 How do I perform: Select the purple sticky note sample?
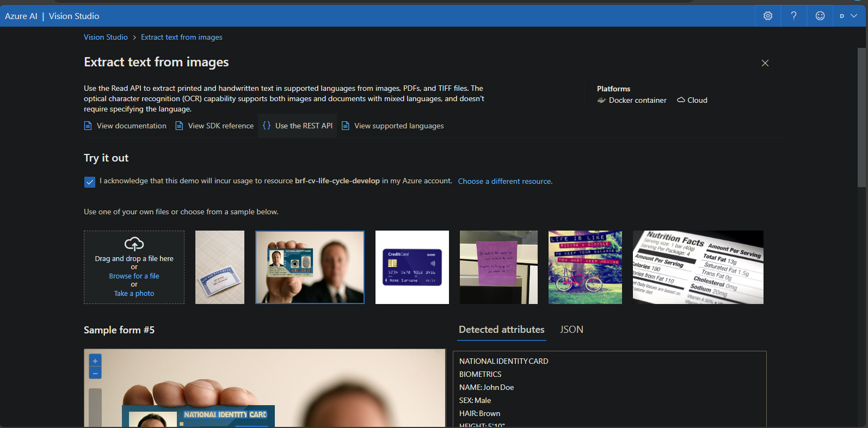tap(498, 267)
